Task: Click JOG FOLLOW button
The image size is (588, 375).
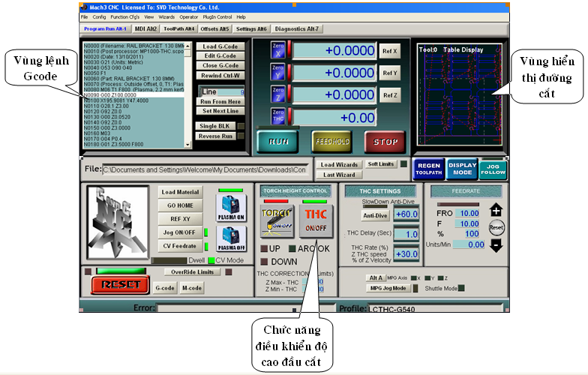Action: tap(493, 169)
